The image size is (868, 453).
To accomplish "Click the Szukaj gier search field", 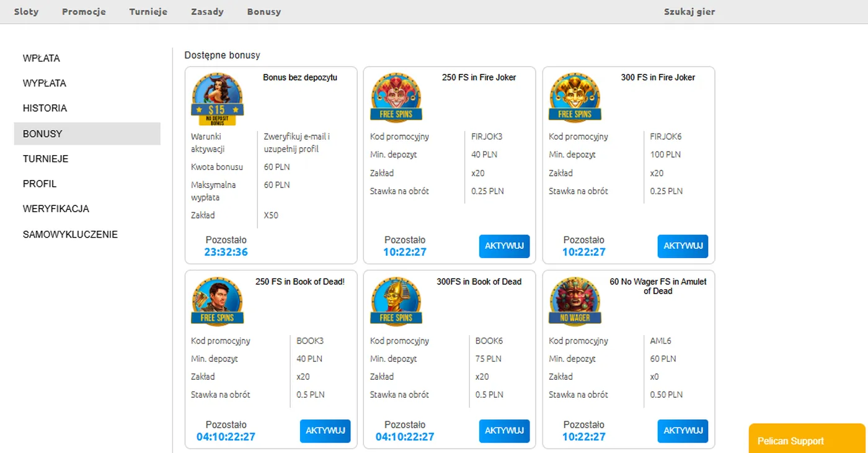I will tap(689, 12).
